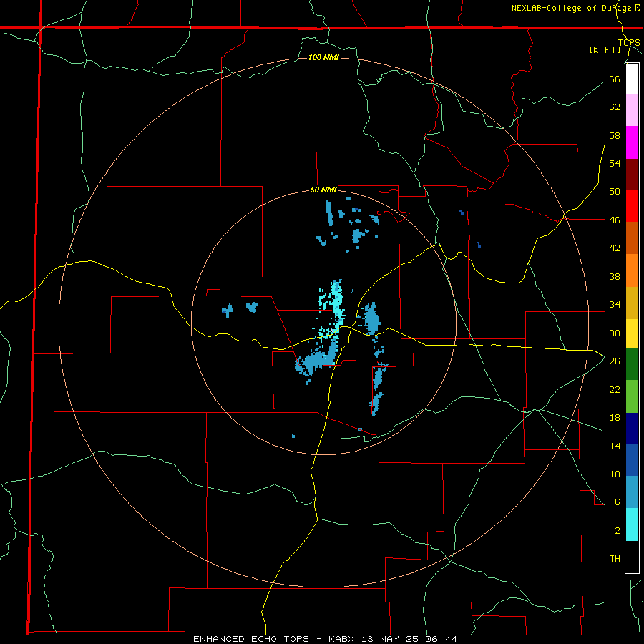Click the legend value 46
This screenshot has width=644, height=644.
tap(615, 220)
